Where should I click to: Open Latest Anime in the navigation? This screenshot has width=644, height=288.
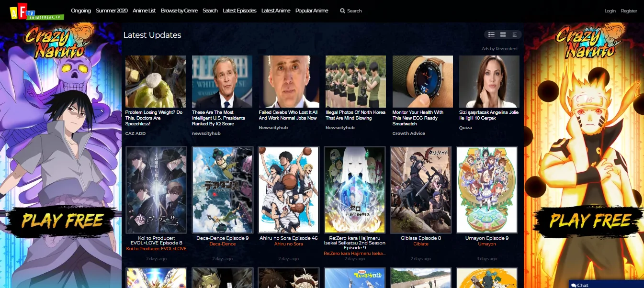click(x=276, y=11)
